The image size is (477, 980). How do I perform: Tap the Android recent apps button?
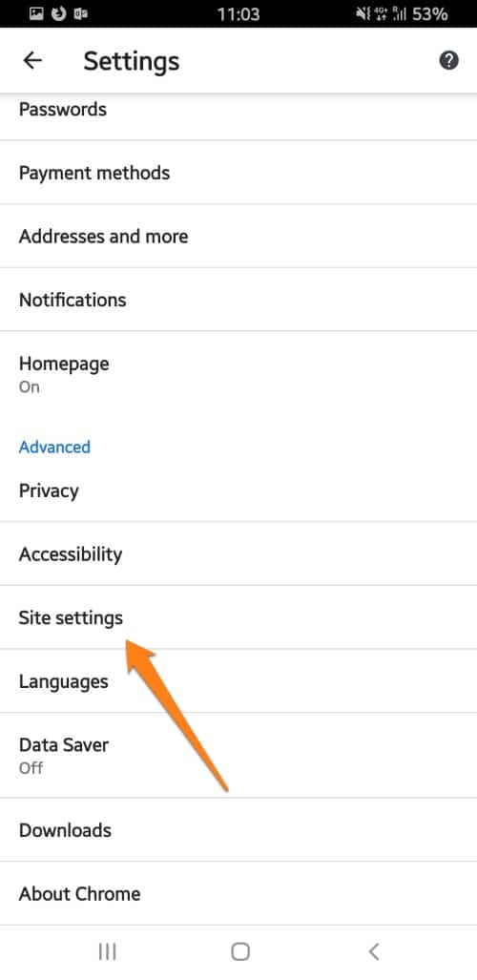[x=108, y=951]
